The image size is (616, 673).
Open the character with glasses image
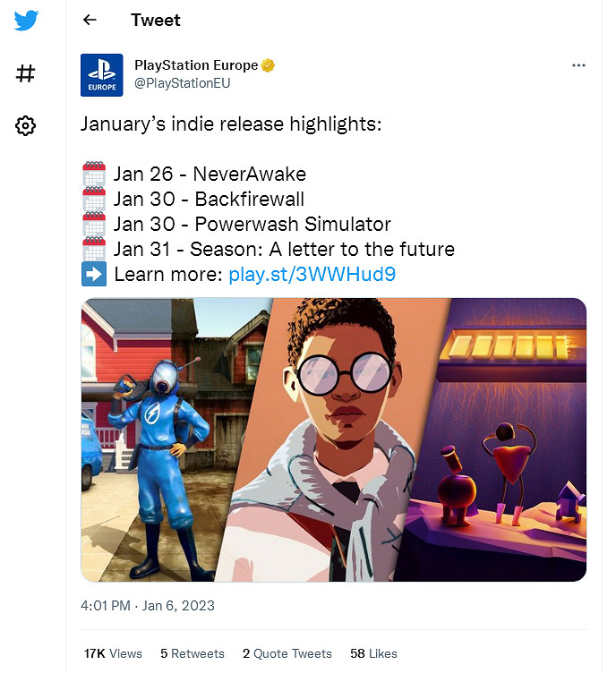(340, 439)
